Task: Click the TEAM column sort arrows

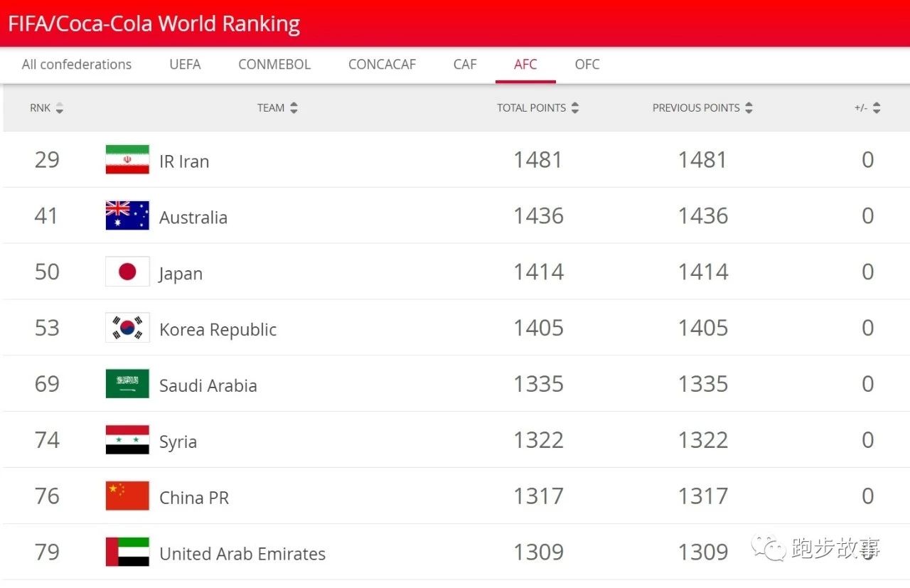Action: click(294, 108)
